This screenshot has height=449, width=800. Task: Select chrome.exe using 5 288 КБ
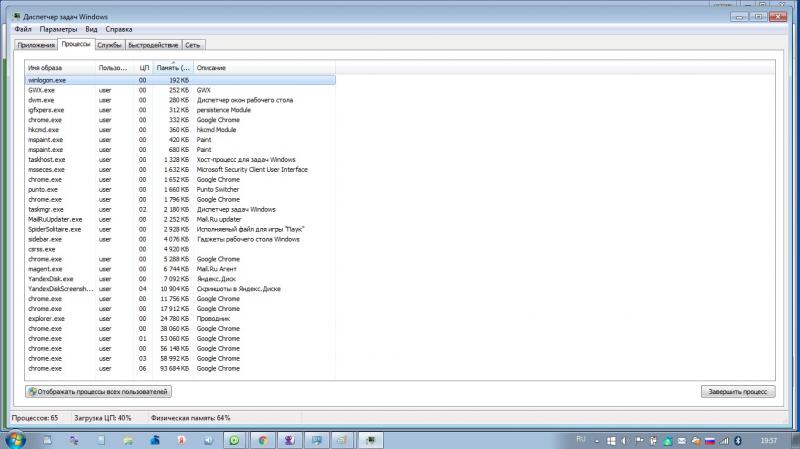click(180, 259)
